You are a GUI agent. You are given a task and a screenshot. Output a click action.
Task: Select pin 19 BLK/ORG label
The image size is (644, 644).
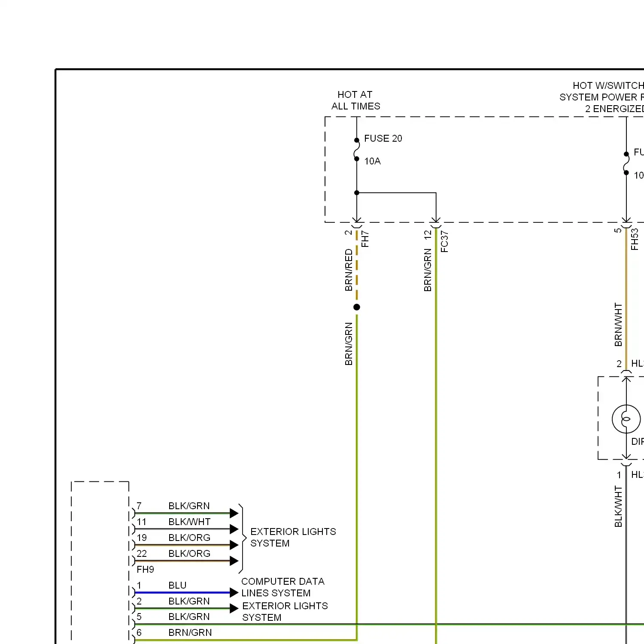point(189,538)
